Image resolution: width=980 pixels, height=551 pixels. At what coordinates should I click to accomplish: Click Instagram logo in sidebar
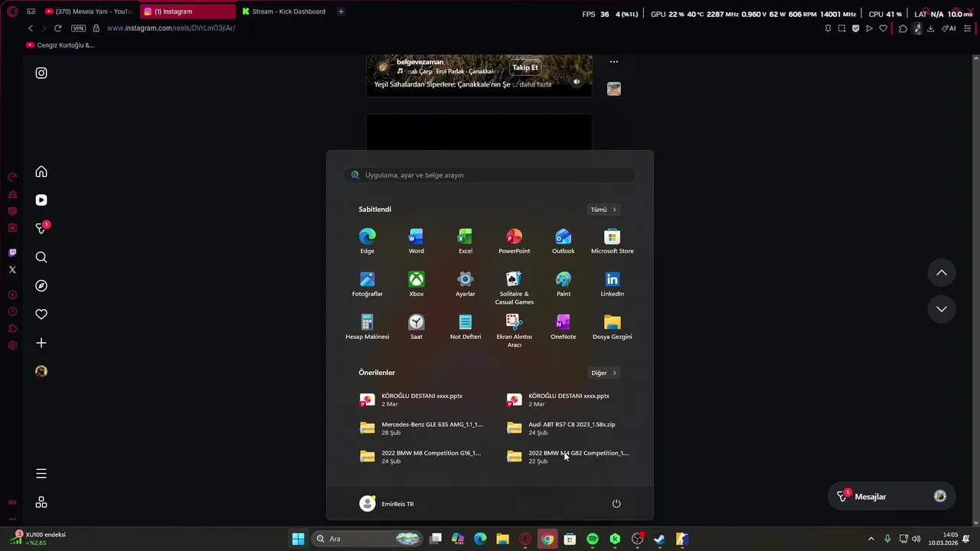tap(41, 73)
